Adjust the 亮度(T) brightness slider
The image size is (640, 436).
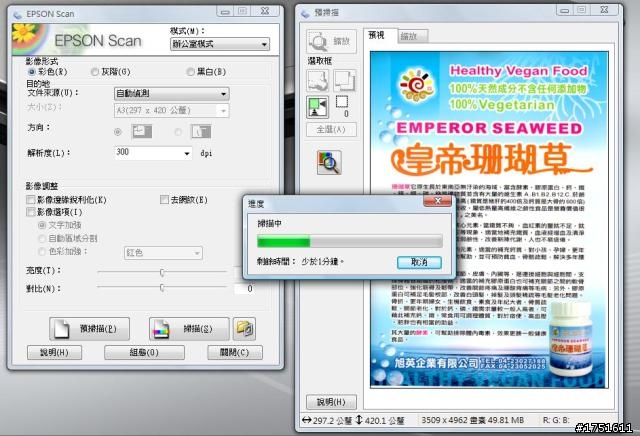[162, 272]
